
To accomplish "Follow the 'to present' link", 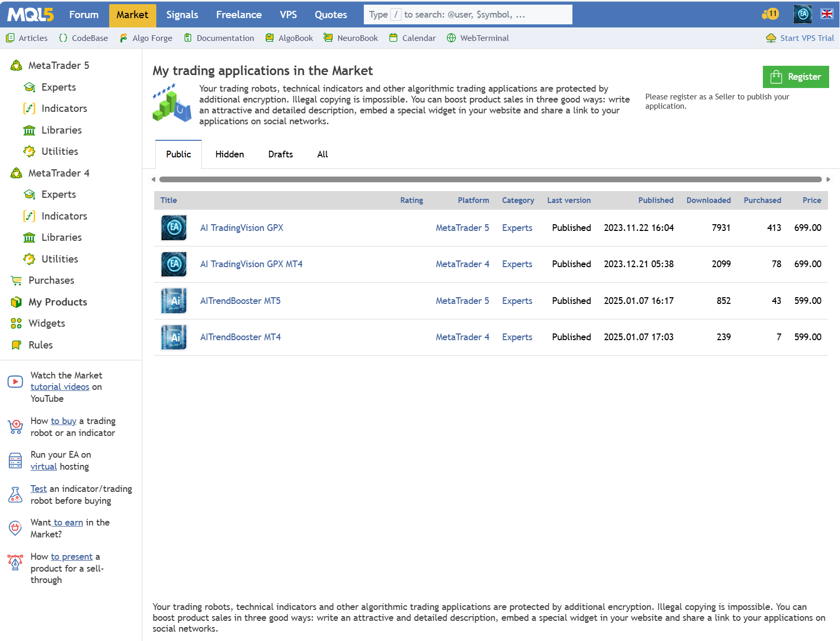I will 72,557.
